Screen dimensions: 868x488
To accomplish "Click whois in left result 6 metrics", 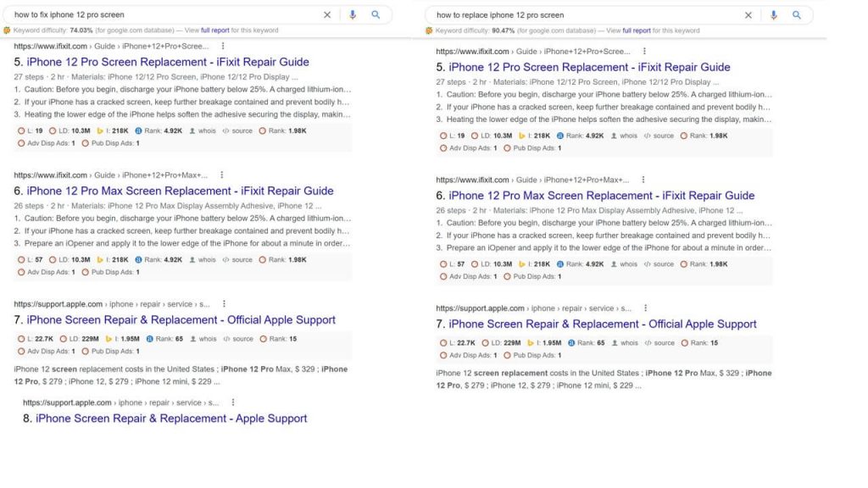I will pyautogui.click(x=203, y=259).
